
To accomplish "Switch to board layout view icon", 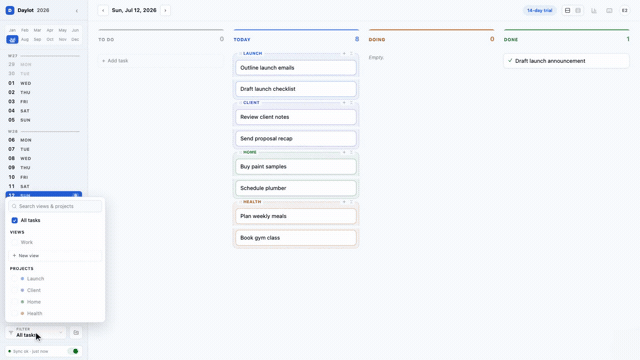I will 567,11.
